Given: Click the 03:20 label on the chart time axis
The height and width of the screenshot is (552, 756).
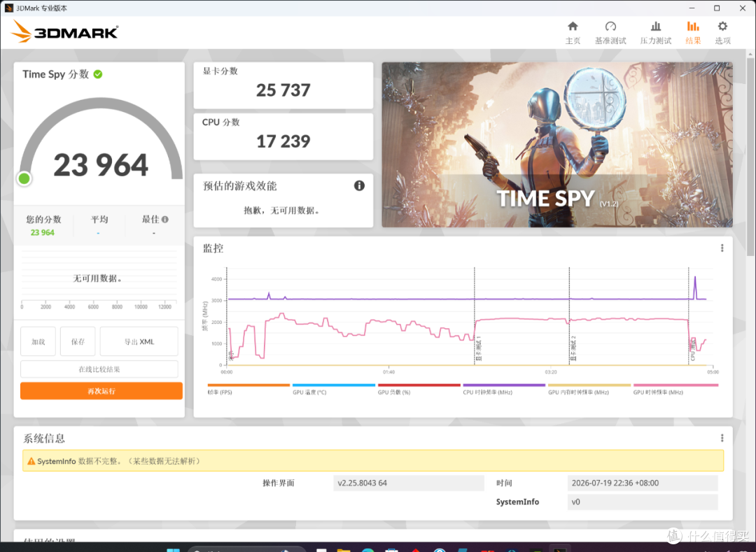Looking at the screenshot, I should 551,372.
